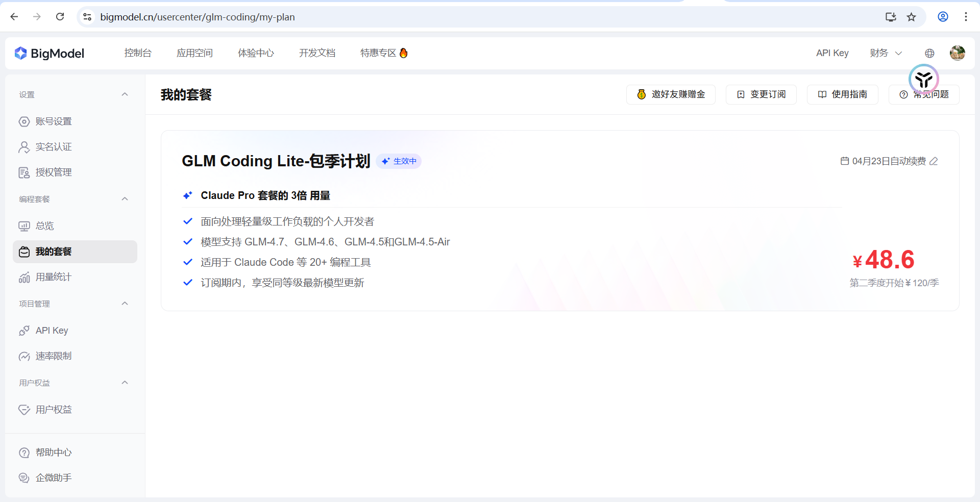Click the BigModel logo
Viewport: 980px width, 502px height.
tap(50, 53)
